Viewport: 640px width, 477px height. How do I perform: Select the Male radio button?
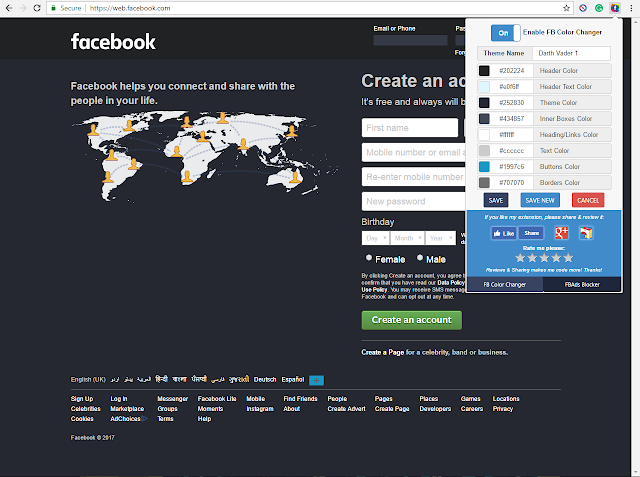[420, 258]
